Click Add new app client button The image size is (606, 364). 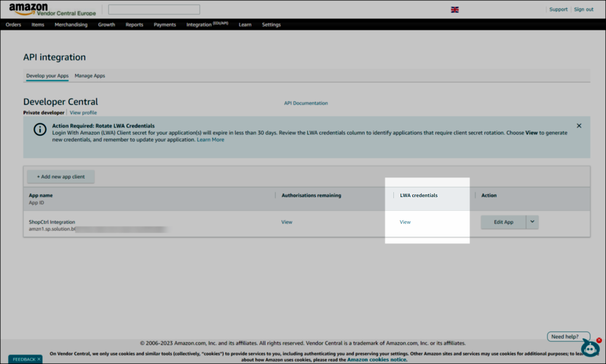point(61,176)
